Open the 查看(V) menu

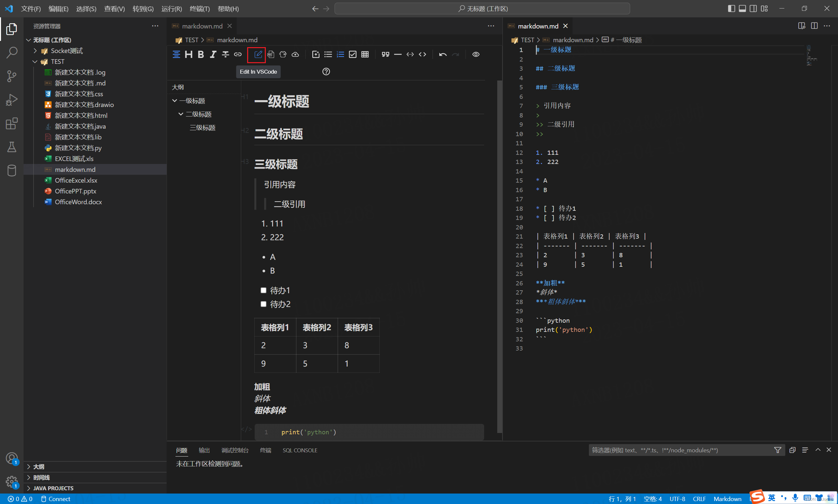coord(115,9)
